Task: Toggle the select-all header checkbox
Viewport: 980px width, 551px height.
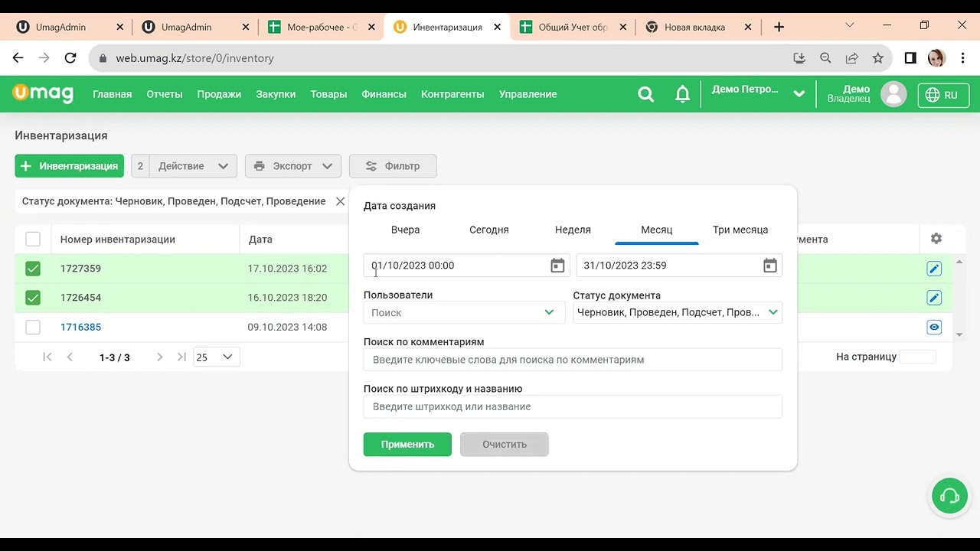Action: pos(33,240)
